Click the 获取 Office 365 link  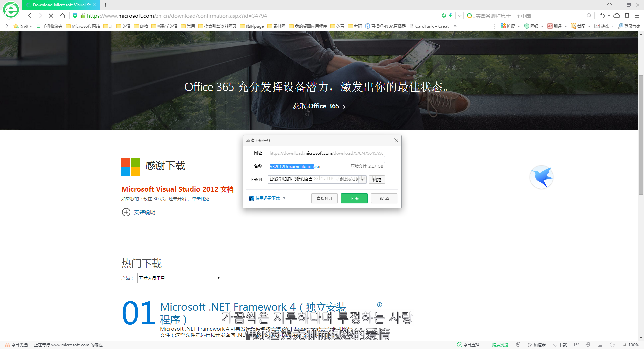[319, 106]
